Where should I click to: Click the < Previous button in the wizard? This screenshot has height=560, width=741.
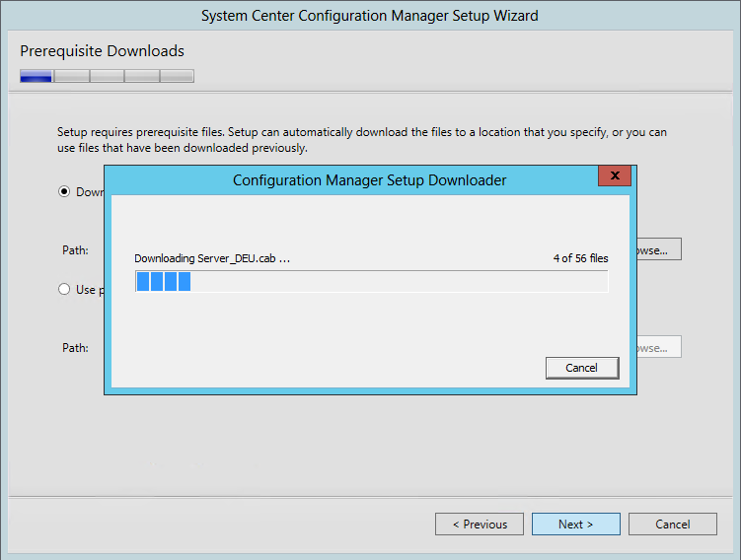[x=480, y=525]
